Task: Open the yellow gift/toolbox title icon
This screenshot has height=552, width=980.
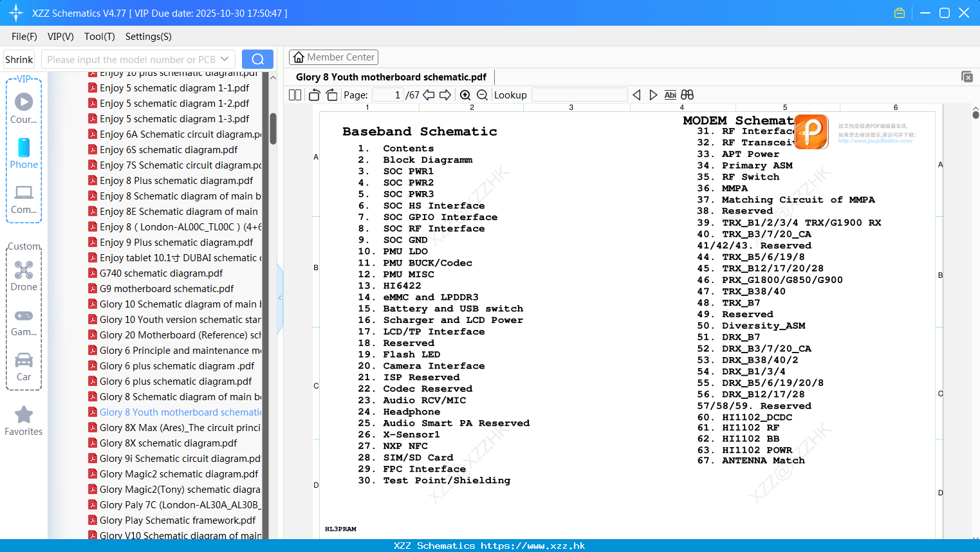Action: pyautogui.click(x=900, y=13)
